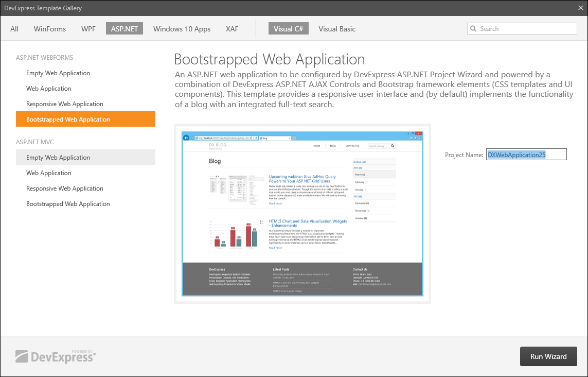Click the search magnifier icon

coord(473,28)
